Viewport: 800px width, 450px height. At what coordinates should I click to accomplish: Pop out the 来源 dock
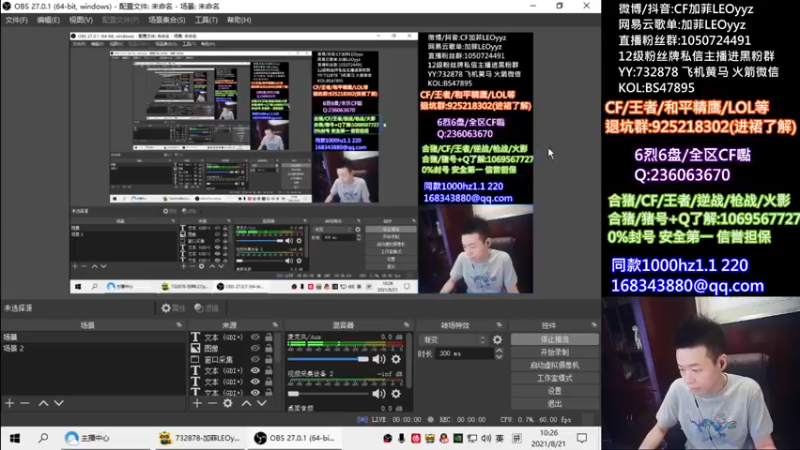(x=276, y=324)
